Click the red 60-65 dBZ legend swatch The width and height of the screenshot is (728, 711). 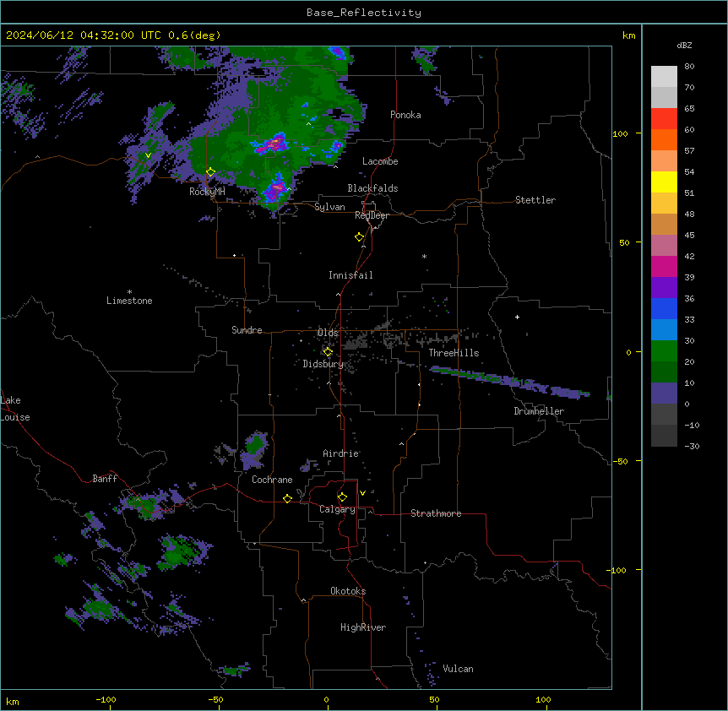click(664, 118)
